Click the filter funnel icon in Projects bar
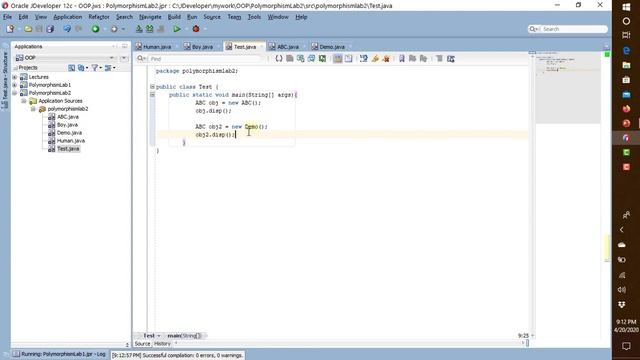The height and width of the screenshot is (360, 640). pyautogui.click(x=95, y=68)
